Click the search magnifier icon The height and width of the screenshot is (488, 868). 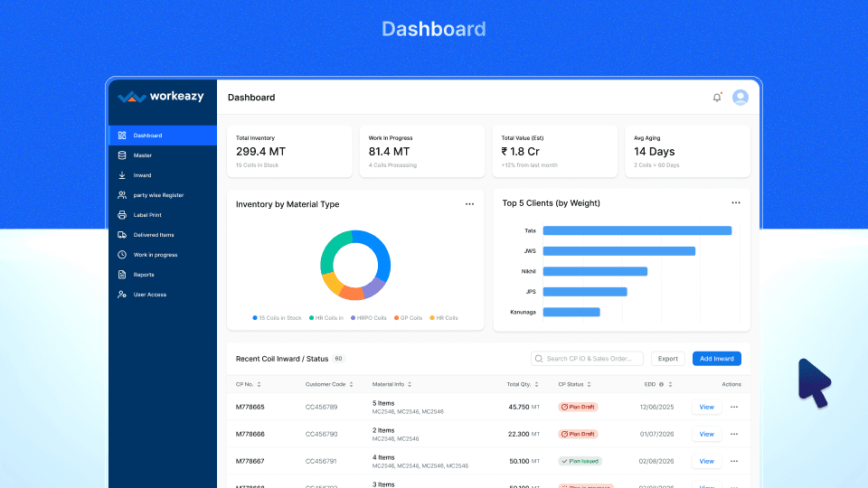pyautogui.click(x=539, y=359)
